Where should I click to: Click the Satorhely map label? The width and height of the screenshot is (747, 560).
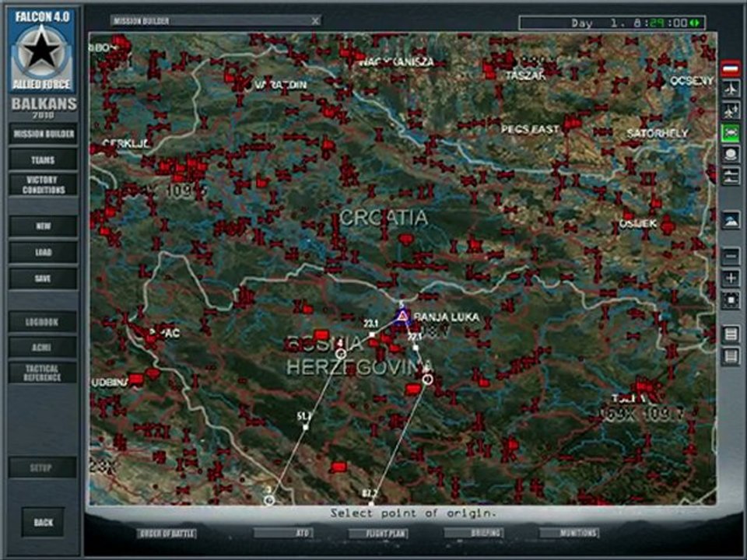[658, 133]
